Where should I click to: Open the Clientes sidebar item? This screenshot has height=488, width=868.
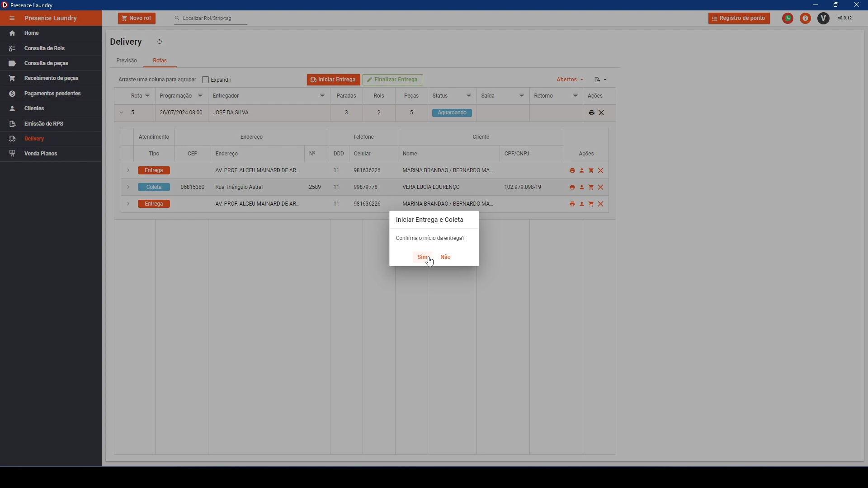click(51, 108)
